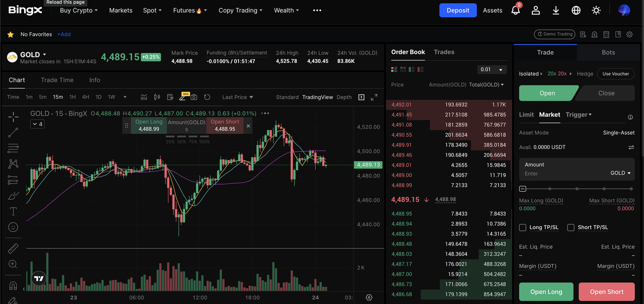The height and width of the screenshot is (304, 644).
Task: Switch to the Trades tab
Action: coord(444,52)
